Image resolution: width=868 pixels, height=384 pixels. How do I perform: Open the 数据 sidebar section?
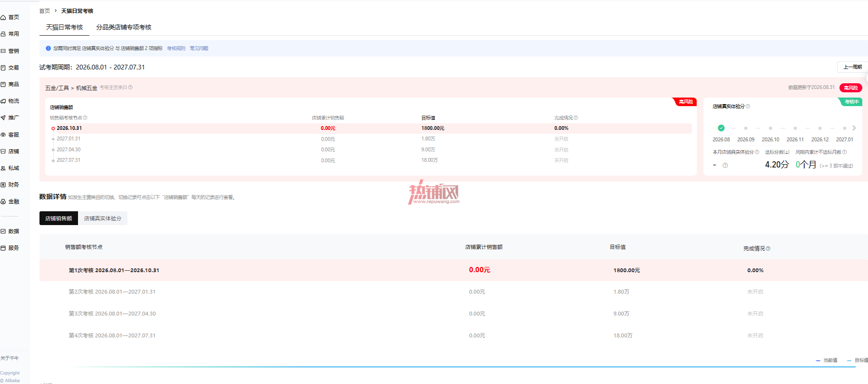pyautogui.click(x=10, y=231)
